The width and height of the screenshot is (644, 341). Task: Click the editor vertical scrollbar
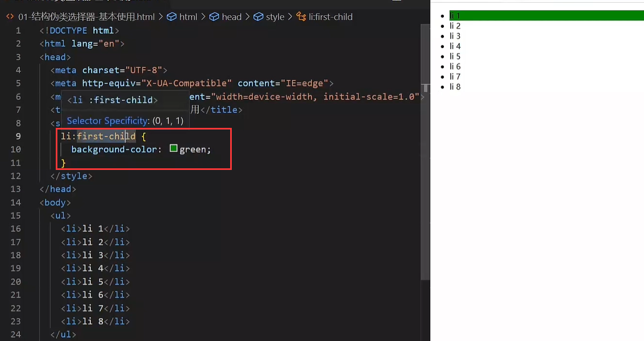pyautogui.click(x=425, y=164)
